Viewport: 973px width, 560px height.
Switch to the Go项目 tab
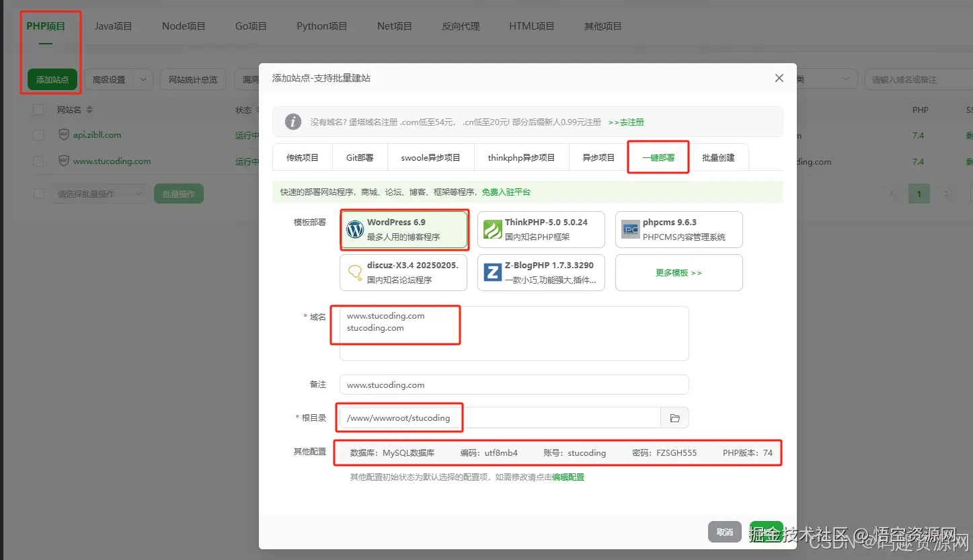click(x=251, y=26)
